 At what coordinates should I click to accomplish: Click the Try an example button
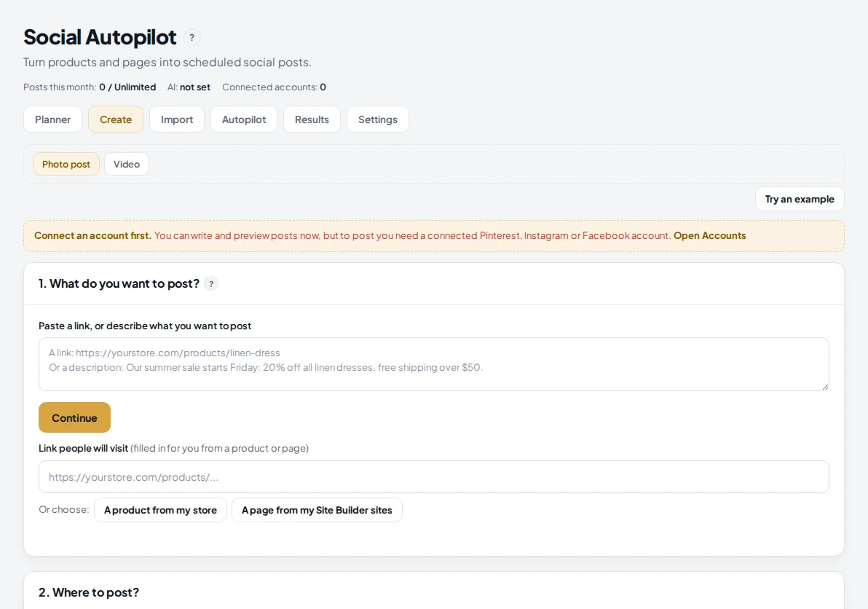(800, 200)
